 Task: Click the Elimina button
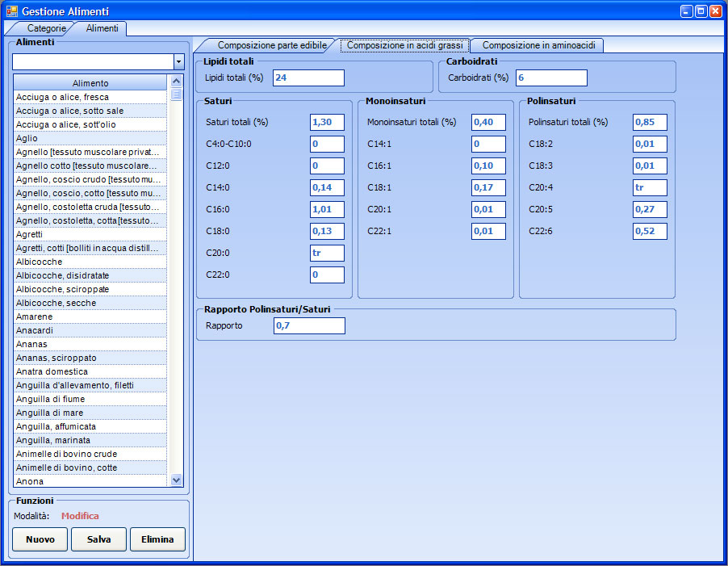tap(157, 539)
